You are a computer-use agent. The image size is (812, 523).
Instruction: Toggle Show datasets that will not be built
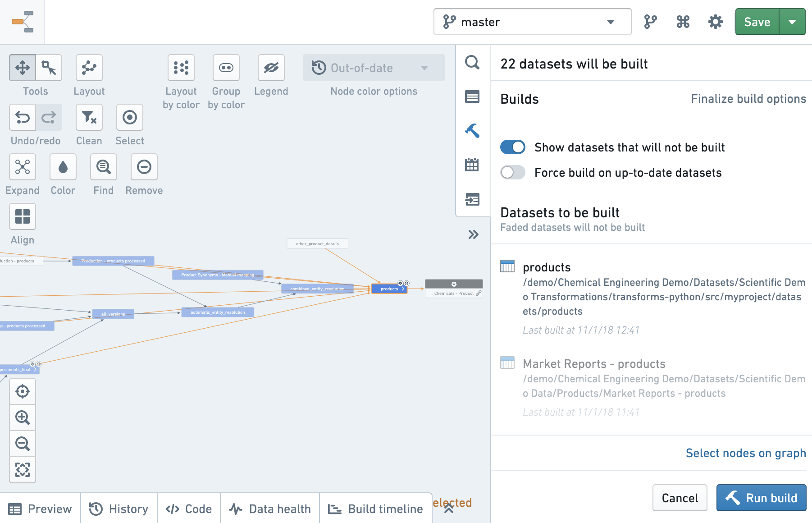(x=513, y=147)
